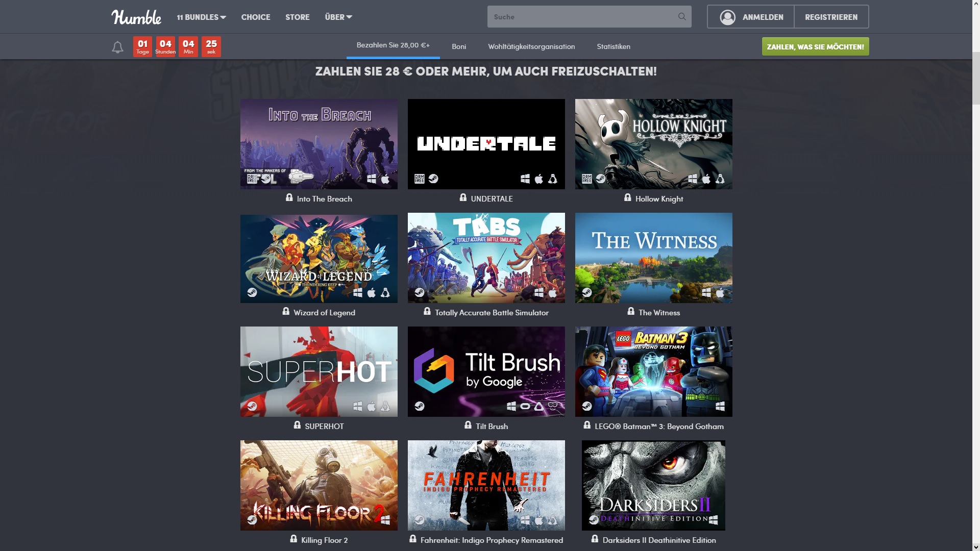Image resolution: width=980 pixels, height=551 pixels.
Task: Click The Witness title text
Action: pyautogui.click(x=659, y=313)
